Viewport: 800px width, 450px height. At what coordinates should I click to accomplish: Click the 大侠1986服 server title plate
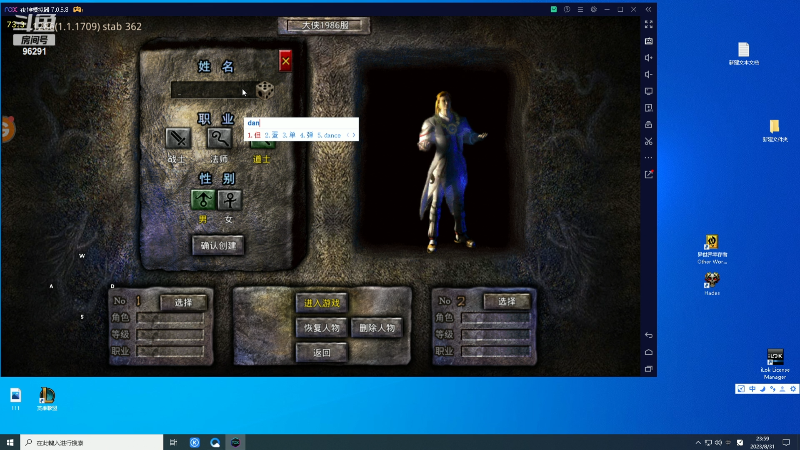tap(324, 25)
